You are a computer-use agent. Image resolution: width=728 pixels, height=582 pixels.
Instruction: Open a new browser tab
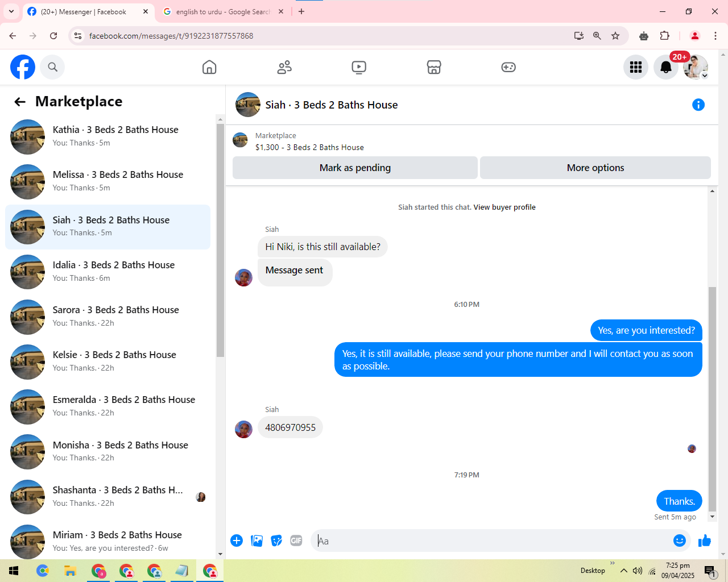click(301, 11)
